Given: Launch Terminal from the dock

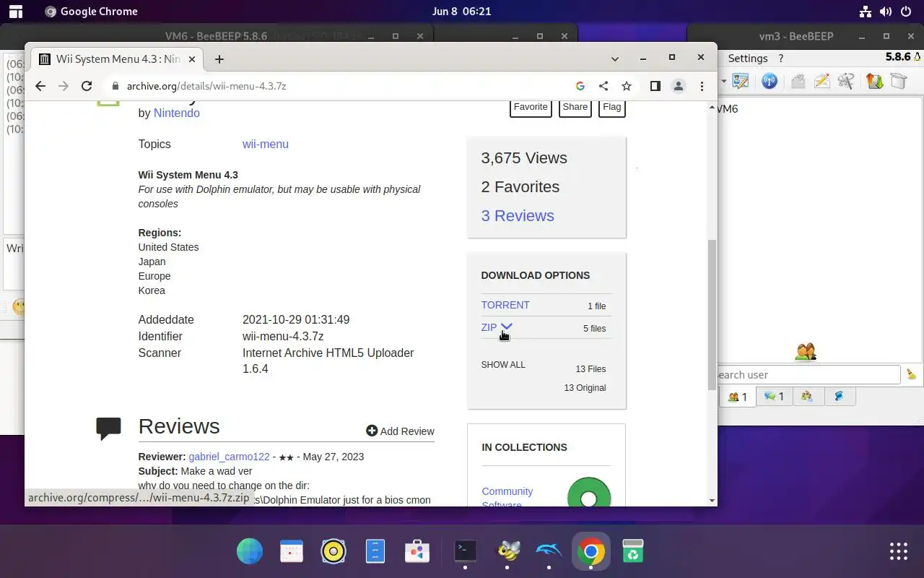Looking at the screenshot, I should tap(466, 551).
